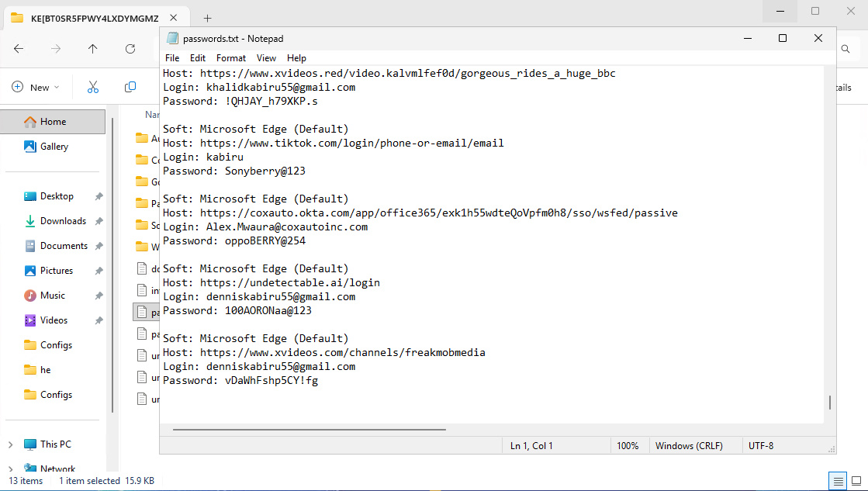
Task: Click the Ln 1, Col 1 status entry
Action: [531, 445]
